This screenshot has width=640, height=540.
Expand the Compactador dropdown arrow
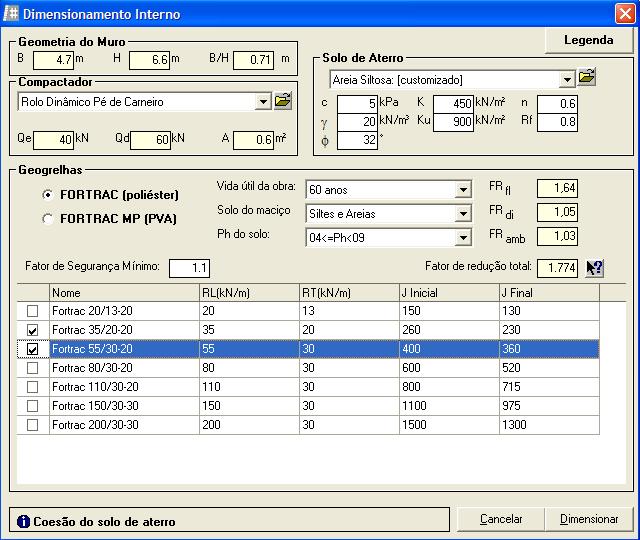[x=263, y=102]
